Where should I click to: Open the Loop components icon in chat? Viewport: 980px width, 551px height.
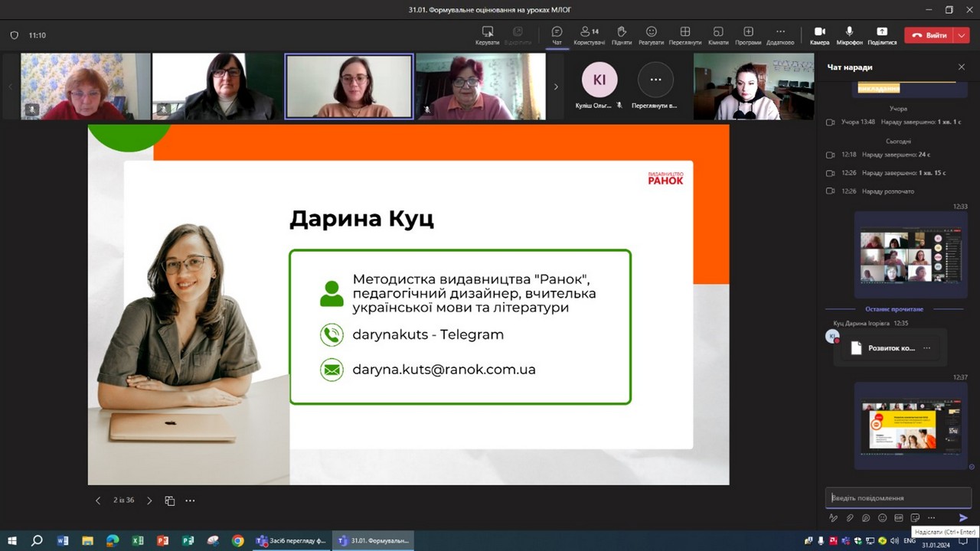866,518
